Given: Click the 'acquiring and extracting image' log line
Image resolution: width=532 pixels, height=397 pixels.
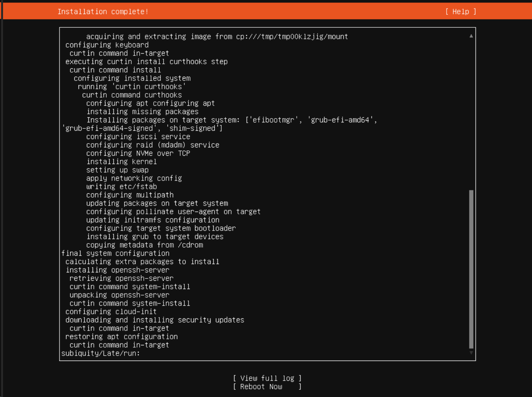Looking at the screenshot, I should 217,36.
